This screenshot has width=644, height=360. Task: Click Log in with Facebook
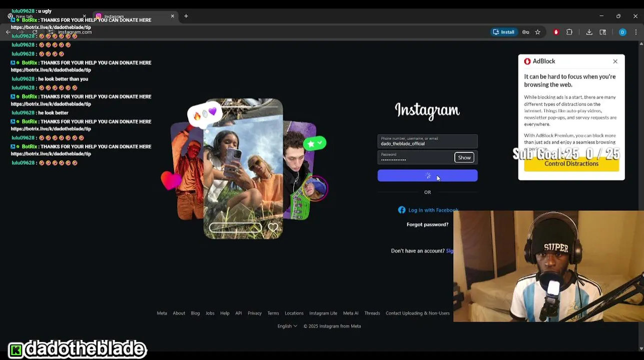point(433,210)
